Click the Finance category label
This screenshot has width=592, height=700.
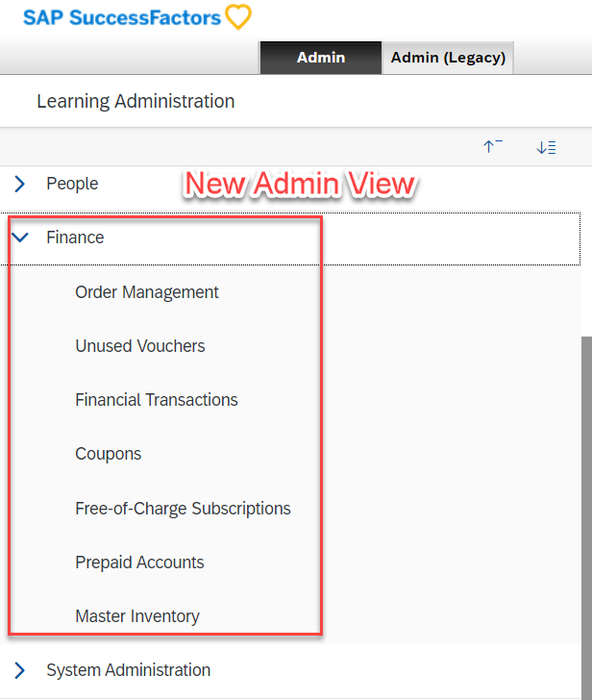pyautogui.click(x=75, y=237)
